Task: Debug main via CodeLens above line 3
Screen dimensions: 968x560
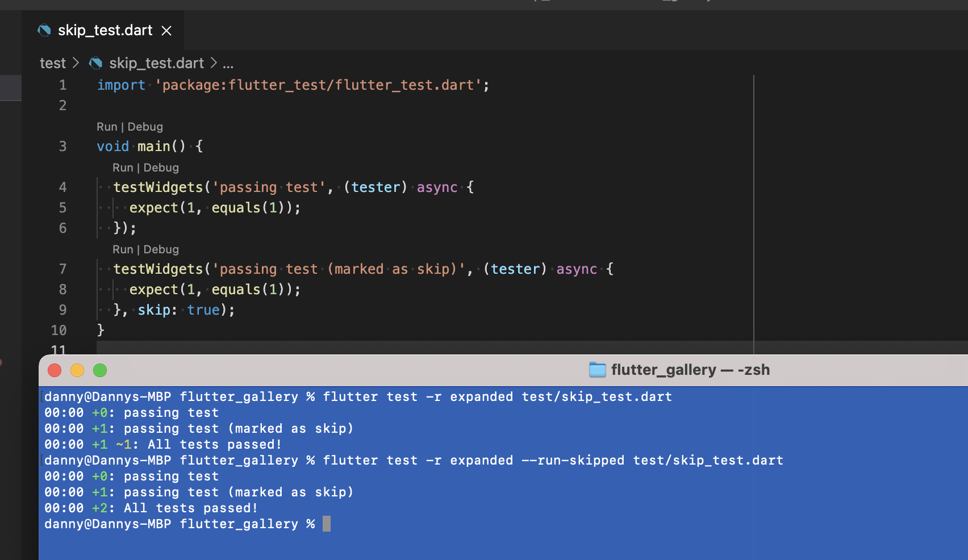Action: click(145, 127)
